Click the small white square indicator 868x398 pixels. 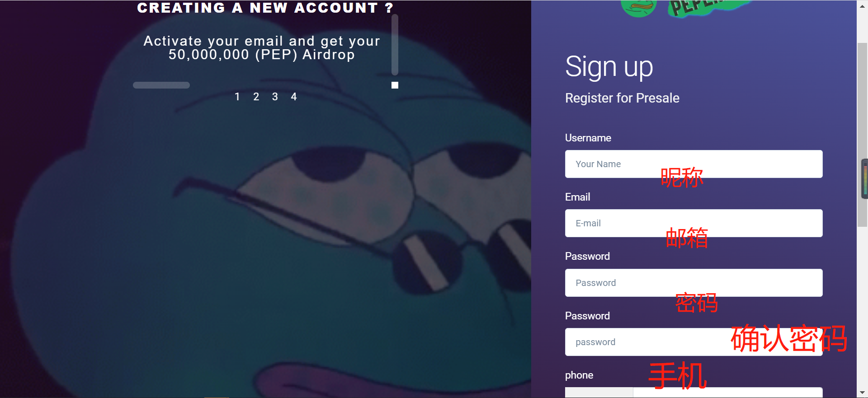(395, 85)
